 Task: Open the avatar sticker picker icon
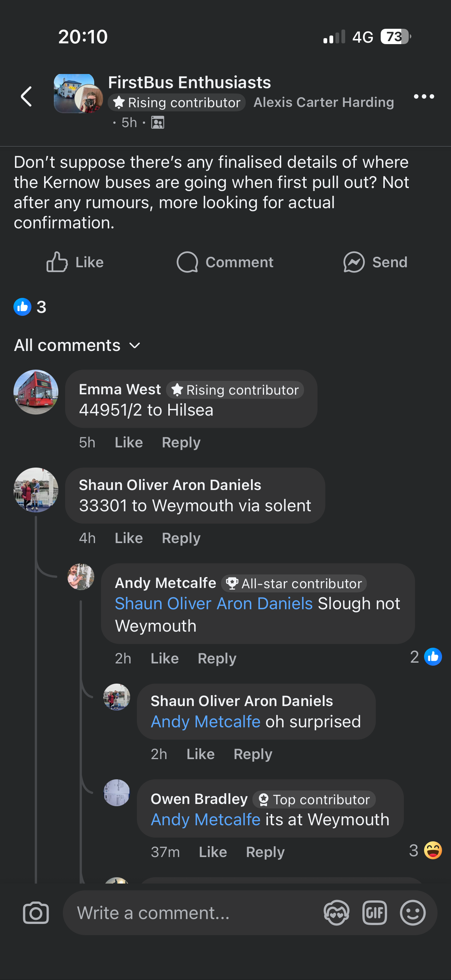[337, 913]
